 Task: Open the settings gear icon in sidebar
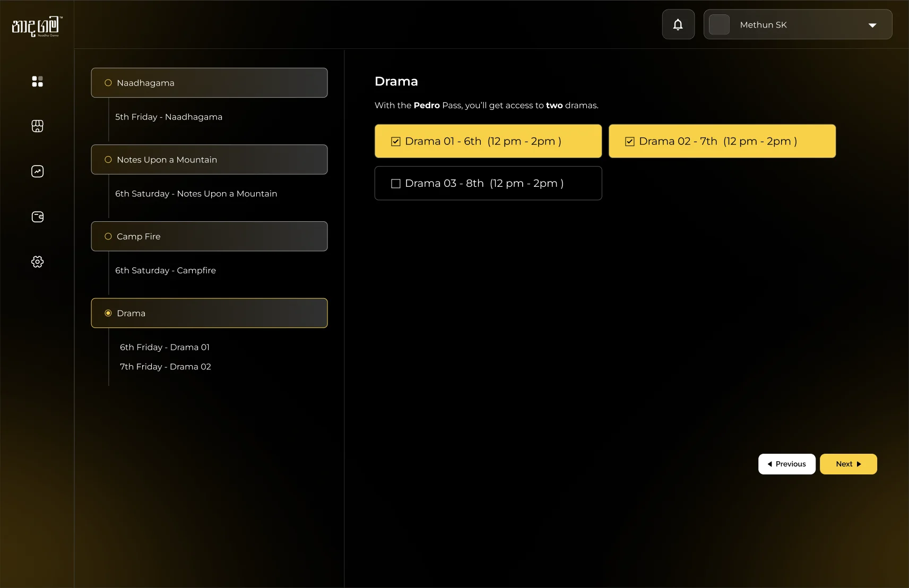pyautogui.click(x=37, y=262)
